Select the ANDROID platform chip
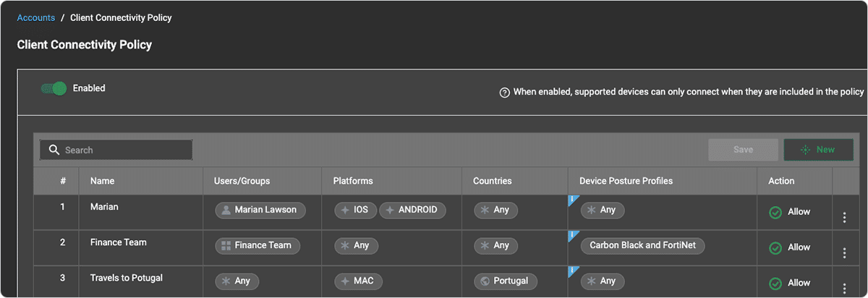Image resolution: width=868 pixels, height=298 pixels. tap(412, 210)
